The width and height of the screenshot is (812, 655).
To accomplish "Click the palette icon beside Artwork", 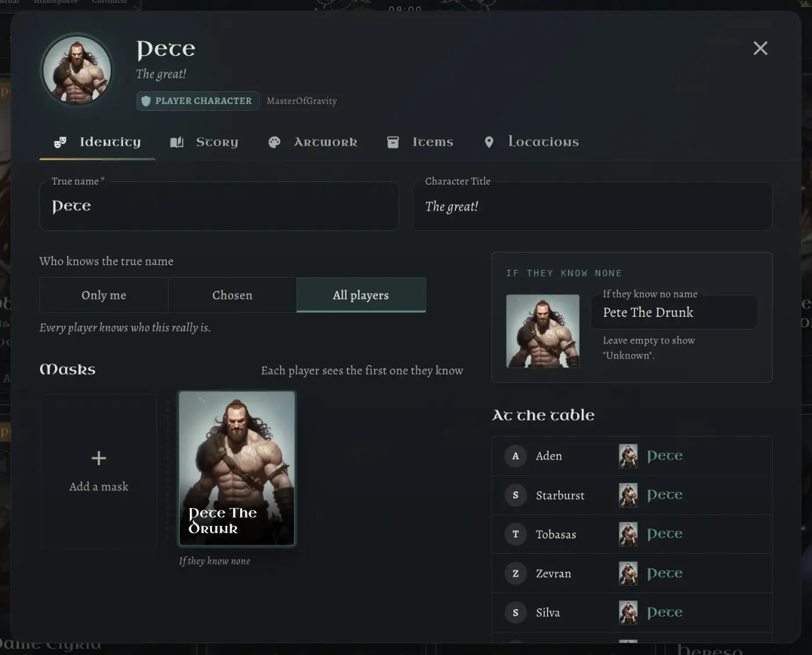I will pos(274,142).
